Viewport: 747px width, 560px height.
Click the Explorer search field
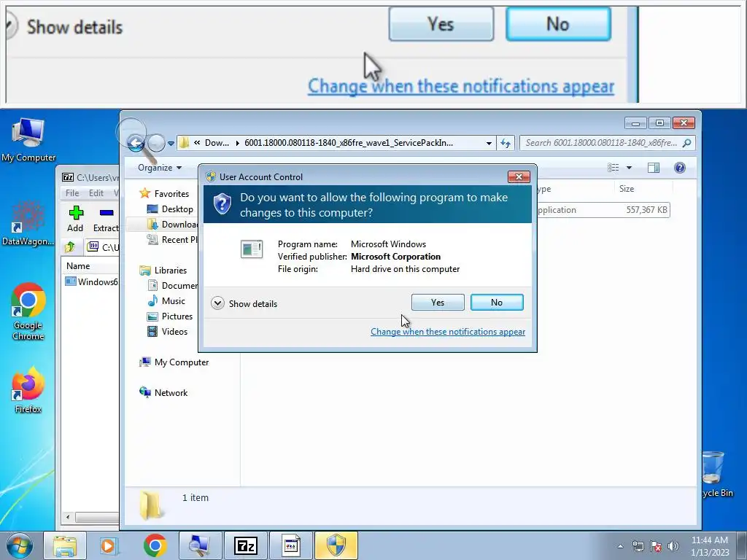click(x=608, y=143)
